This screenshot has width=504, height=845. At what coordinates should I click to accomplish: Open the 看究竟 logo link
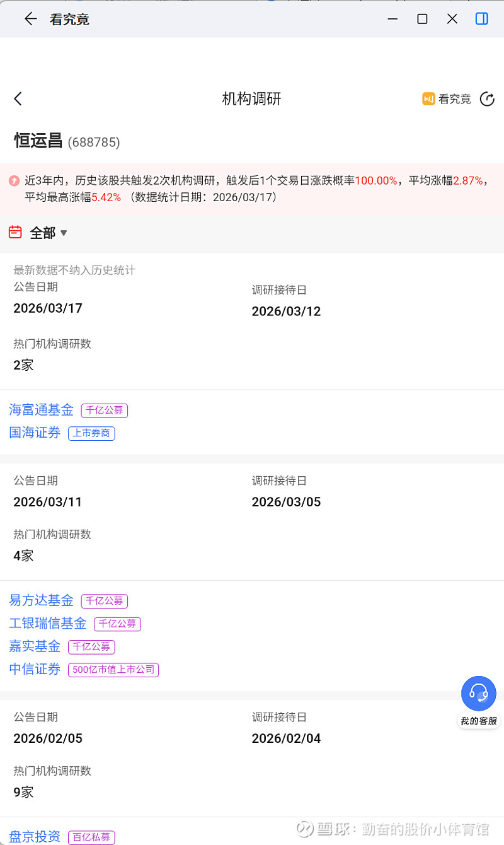tap(447, 99)
